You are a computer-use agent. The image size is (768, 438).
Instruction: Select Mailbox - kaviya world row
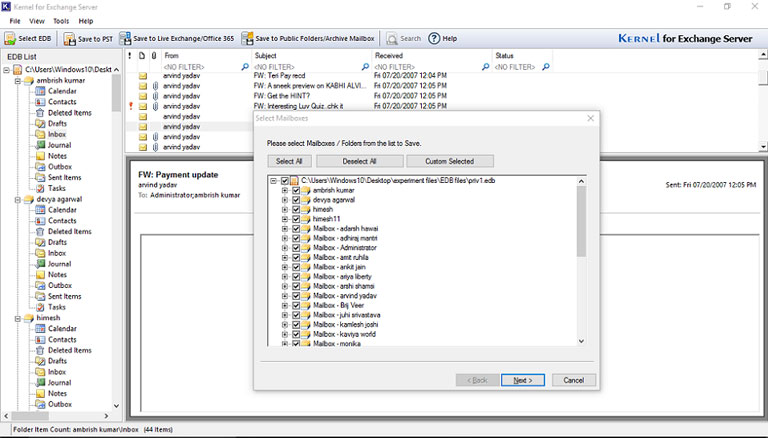point(344,334)
